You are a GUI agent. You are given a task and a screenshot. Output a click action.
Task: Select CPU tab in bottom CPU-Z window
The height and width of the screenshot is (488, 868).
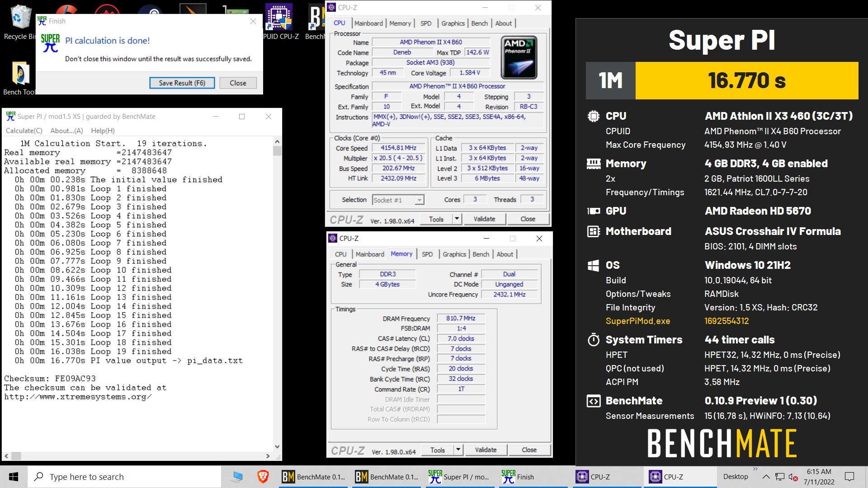(x=341, y=254)
